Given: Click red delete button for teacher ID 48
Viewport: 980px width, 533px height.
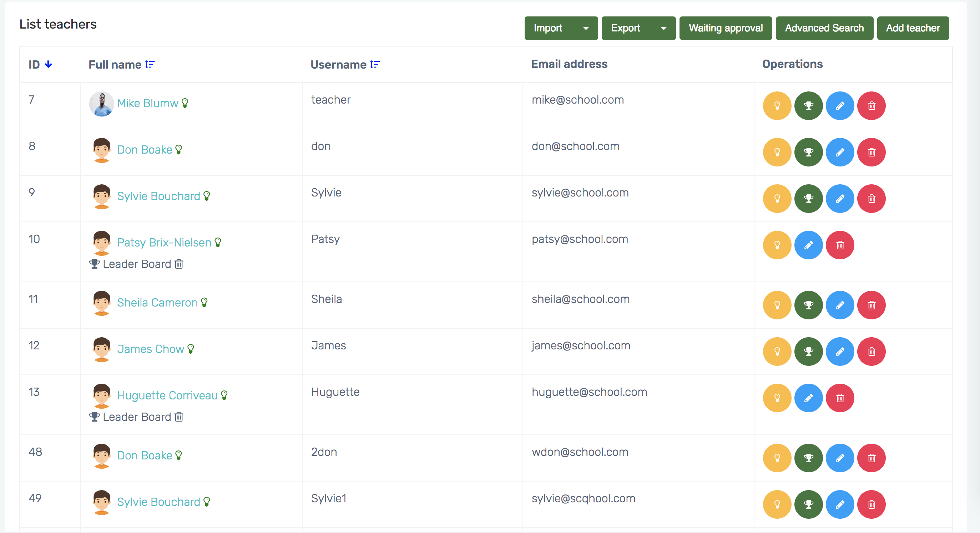Looking at the screenshot, I should (x=871, y=458).
